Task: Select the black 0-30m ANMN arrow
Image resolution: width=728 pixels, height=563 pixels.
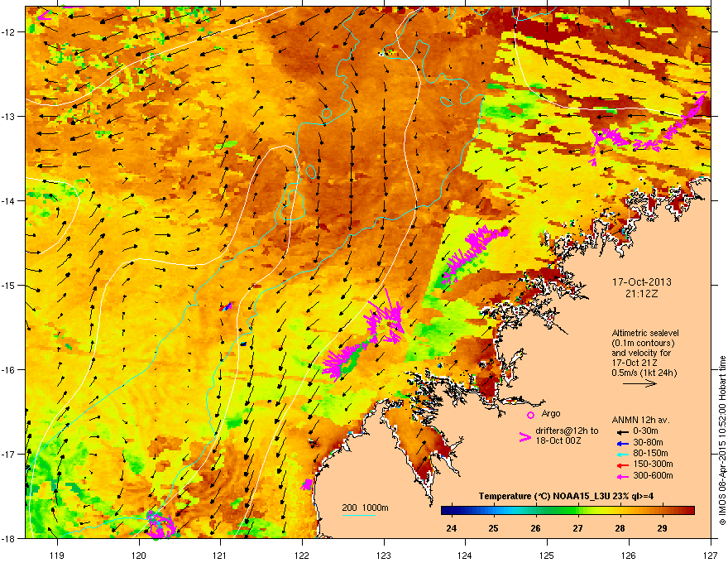Action: coord(621,431)
